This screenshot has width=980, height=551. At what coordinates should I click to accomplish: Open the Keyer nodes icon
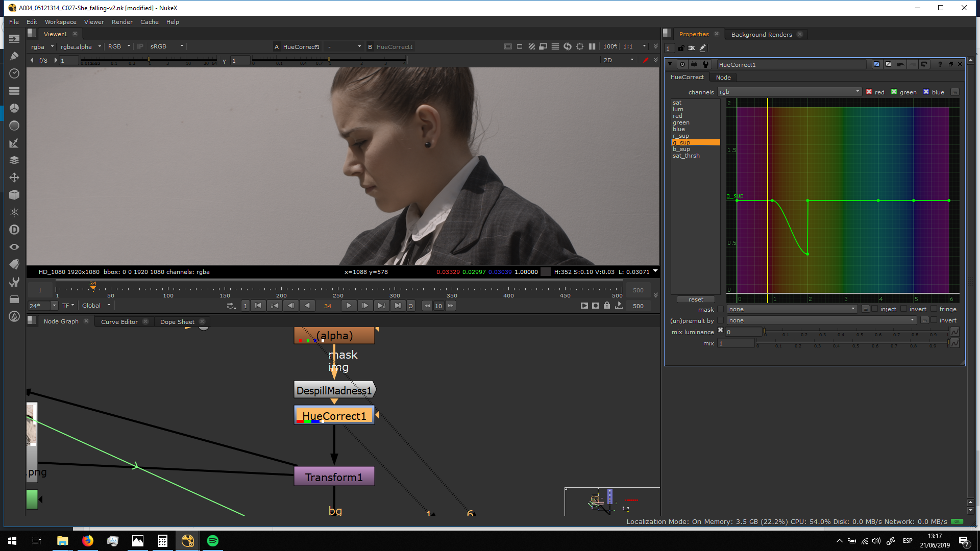pos(14,143)
